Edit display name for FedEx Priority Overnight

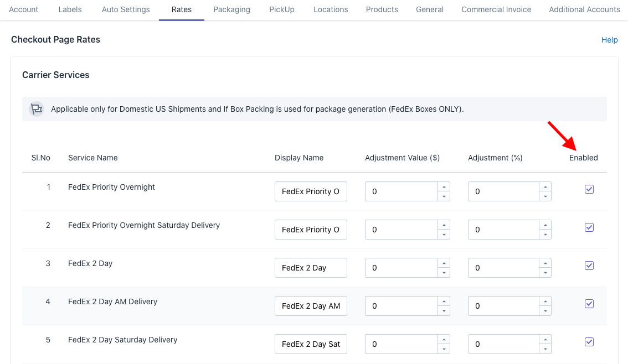(x=311, y=191)
